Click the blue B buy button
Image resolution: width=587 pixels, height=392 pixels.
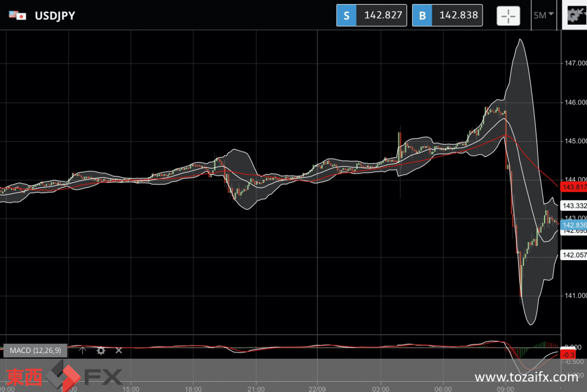[x=422, y=15]
